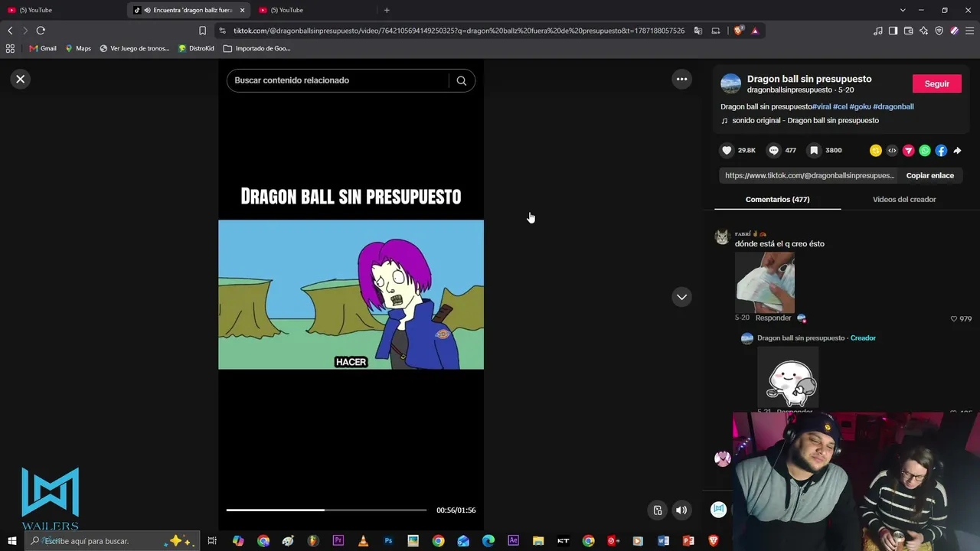Launch VLC media player from taskbar
Image resolution: width=980 pixels, height=551 pixels.
click(363, 541)
